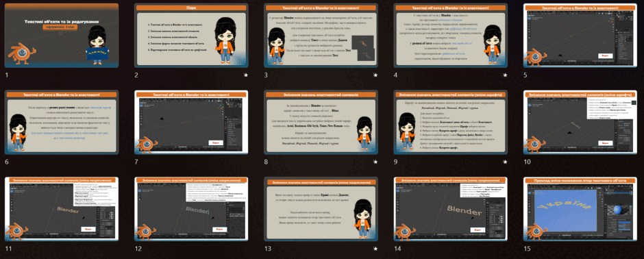Screen dimensions: 644x259
Task: Click the number label '10' below its slide
Action: coord(528,162)
